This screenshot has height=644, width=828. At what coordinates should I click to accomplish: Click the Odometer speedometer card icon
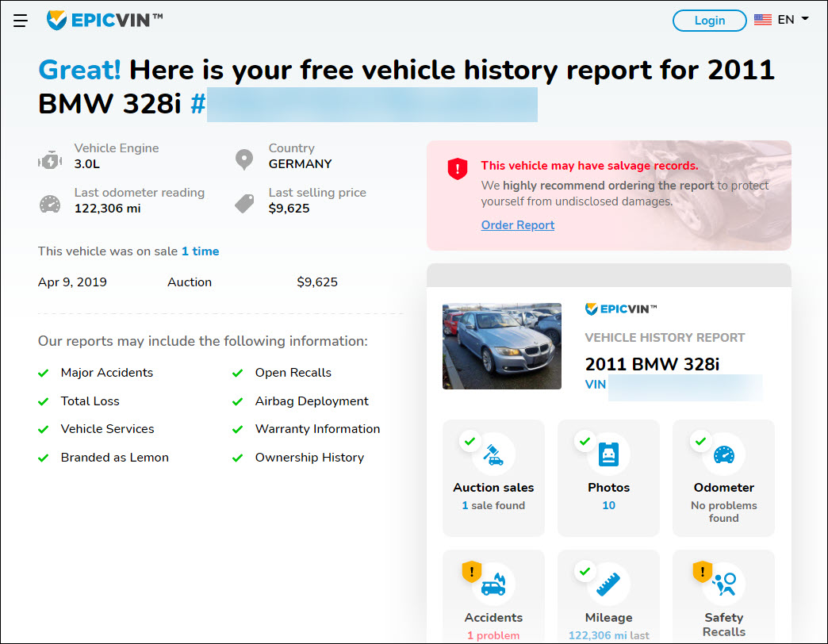point(723,454)
